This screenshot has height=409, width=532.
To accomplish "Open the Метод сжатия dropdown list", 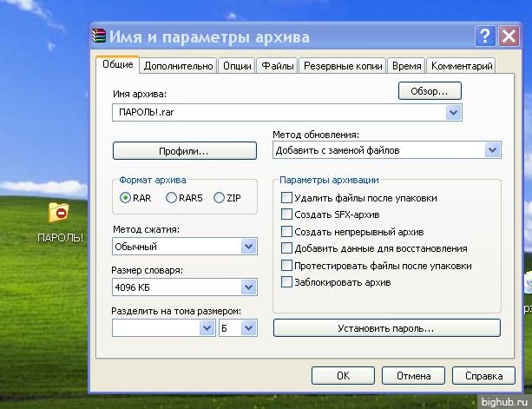I will tap(249, 247).
